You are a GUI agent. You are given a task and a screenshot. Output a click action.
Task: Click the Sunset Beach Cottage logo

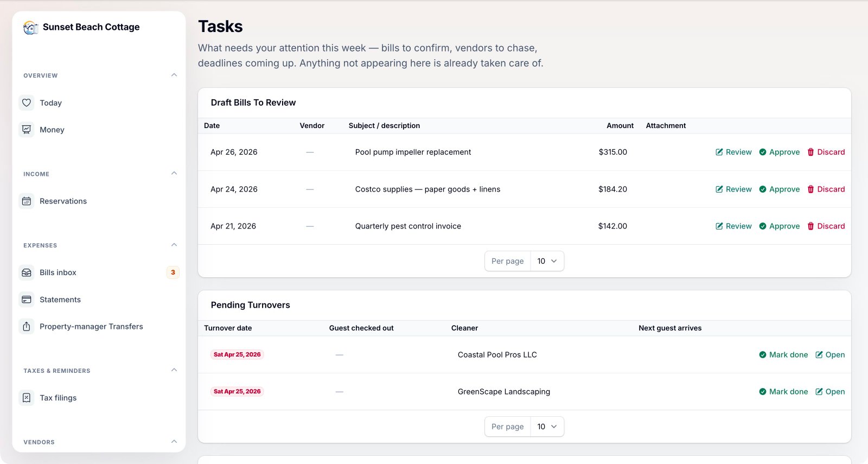[x=31, y=27]
